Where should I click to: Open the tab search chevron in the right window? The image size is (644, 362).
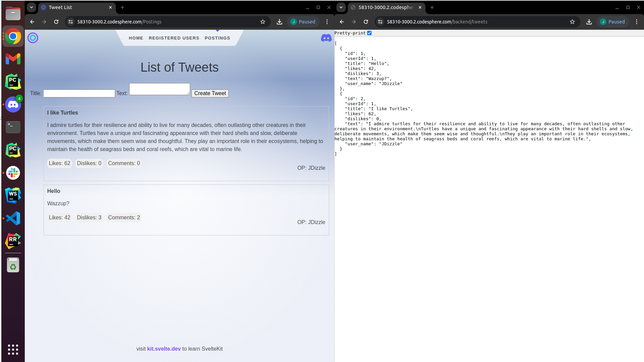pos(341,7)
